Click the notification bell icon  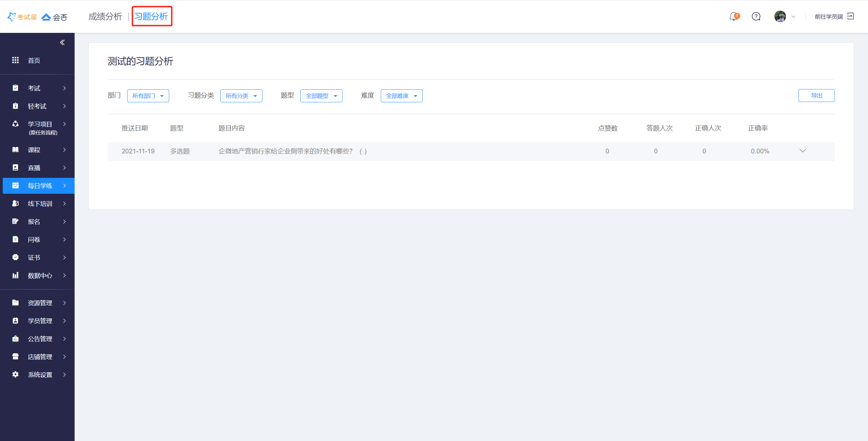[x=734, y=16]
